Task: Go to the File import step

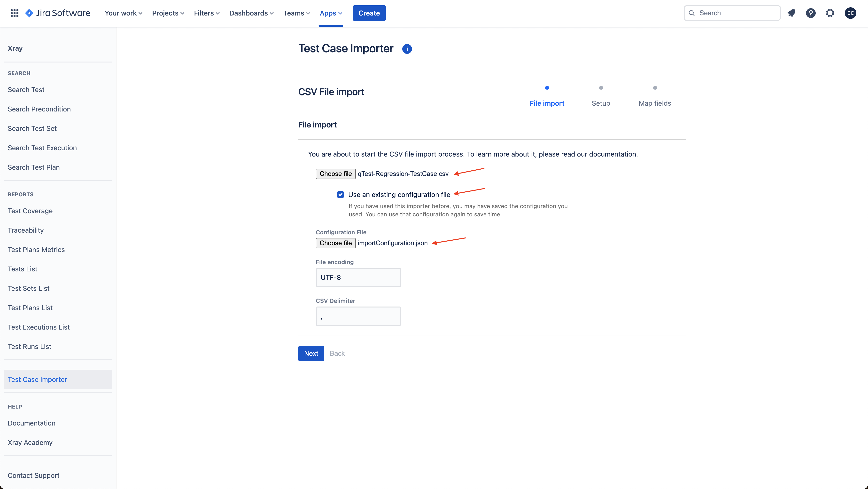Action: (547, 103)
